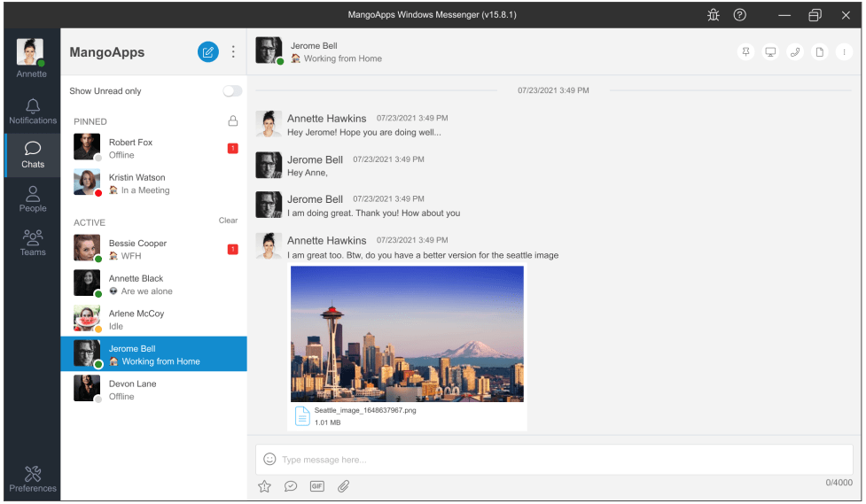Start screen share from chat header

(770, 52)
